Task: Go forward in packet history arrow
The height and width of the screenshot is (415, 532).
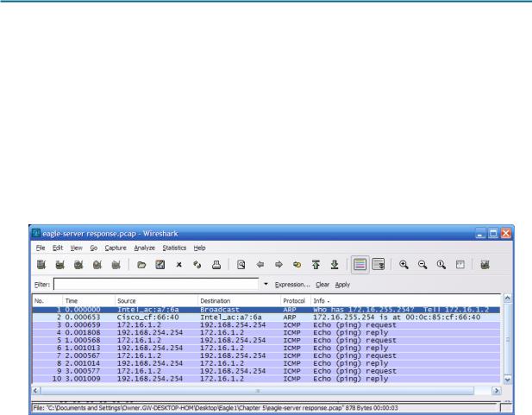Action: click(279, 265)
